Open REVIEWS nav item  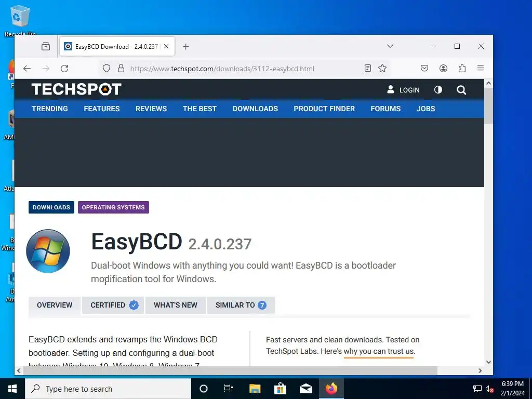(151, 109)
